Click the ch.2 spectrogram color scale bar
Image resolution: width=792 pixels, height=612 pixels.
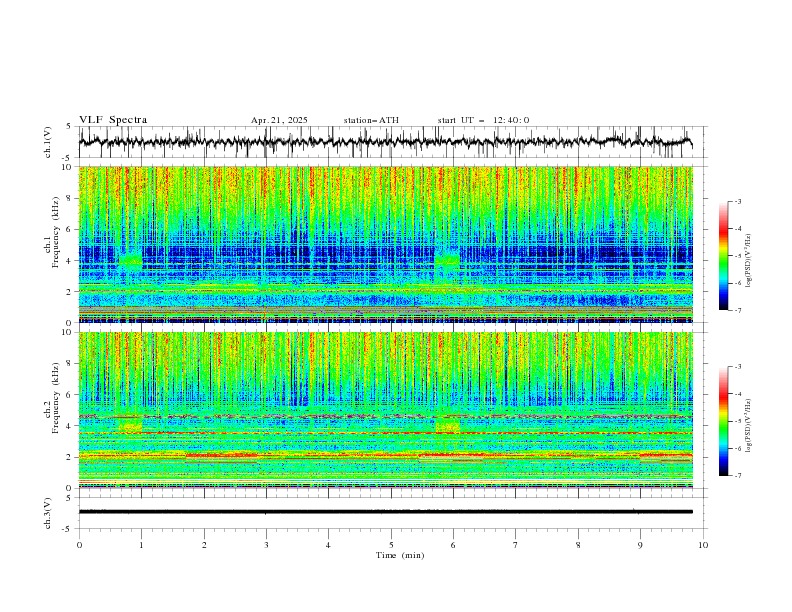[x=724, y=421]
